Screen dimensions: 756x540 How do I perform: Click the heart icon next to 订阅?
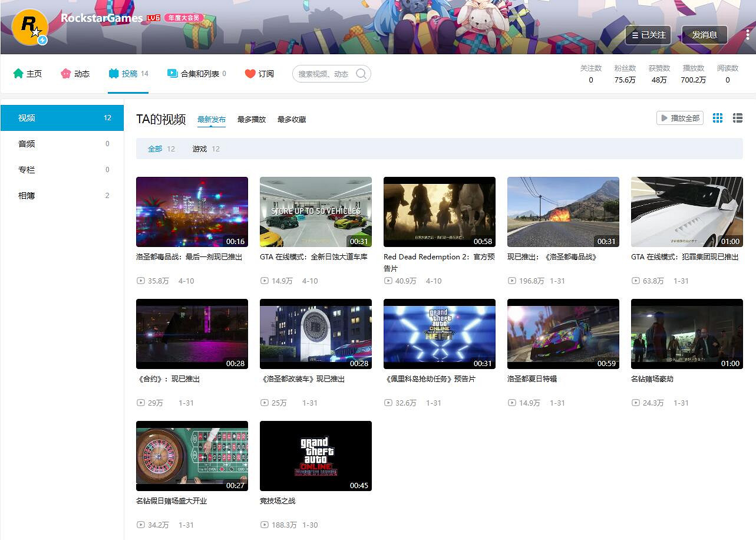click(249, 73)
